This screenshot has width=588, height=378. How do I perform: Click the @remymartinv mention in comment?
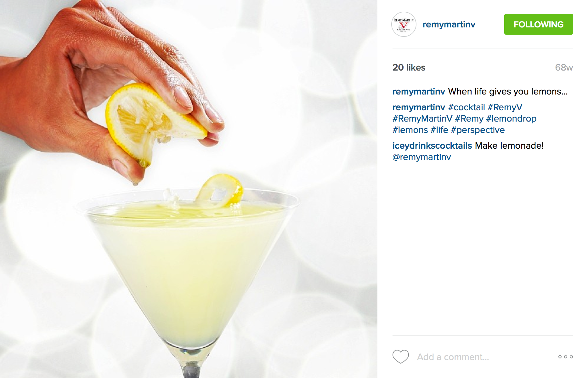coord(422,157)
